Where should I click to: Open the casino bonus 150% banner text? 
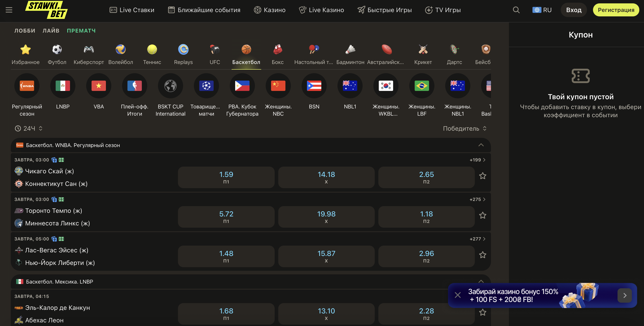pos(513,295)
